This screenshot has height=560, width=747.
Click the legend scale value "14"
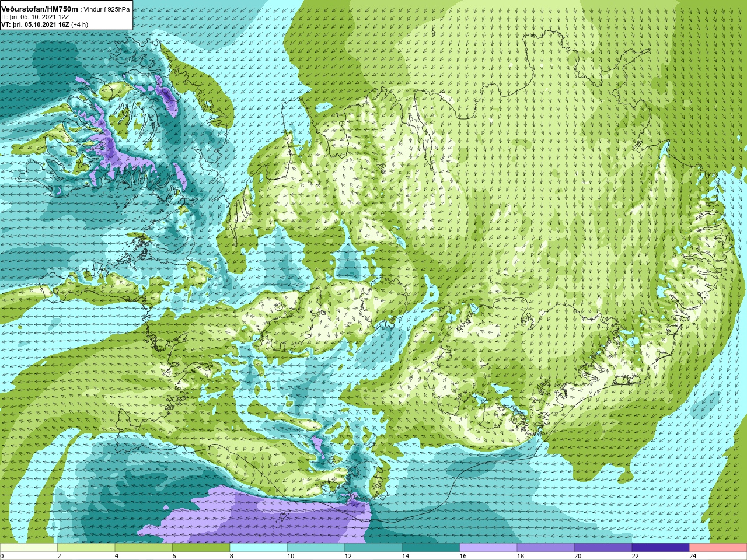(406, 556)
